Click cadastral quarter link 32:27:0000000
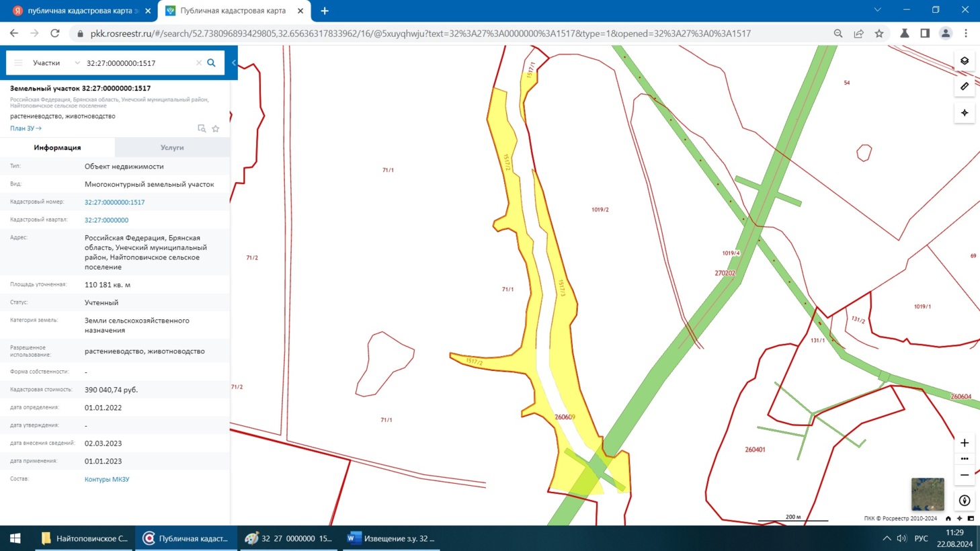980x551 pixels. point(106,220)
